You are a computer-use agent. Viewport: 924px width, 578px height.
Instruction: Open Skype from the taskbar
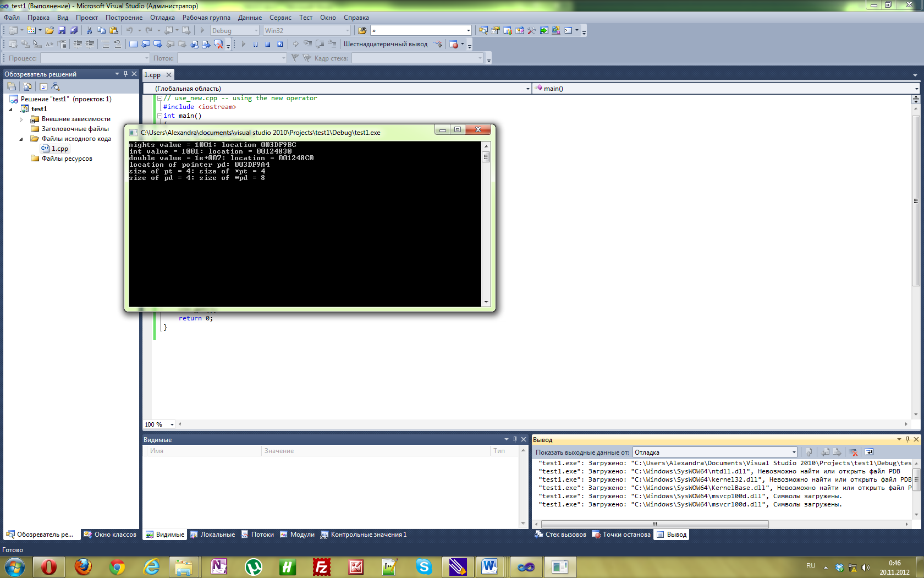pos(424,566)
